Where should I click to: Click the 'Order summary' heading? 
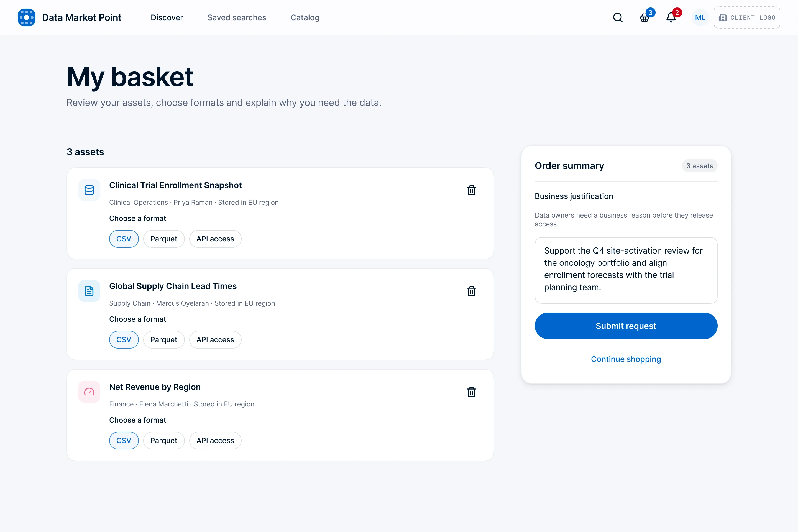click(569, 166)
